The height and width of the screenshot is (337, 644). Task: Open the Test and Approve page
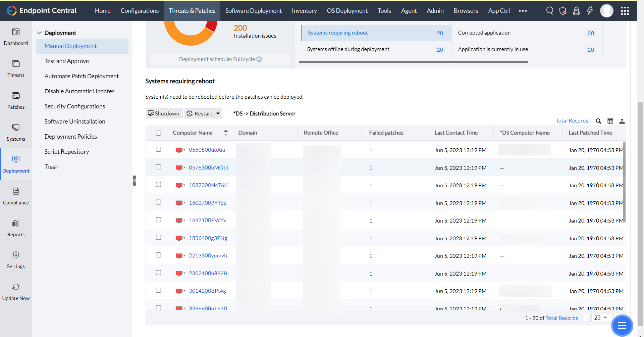[x=66, y=61]
